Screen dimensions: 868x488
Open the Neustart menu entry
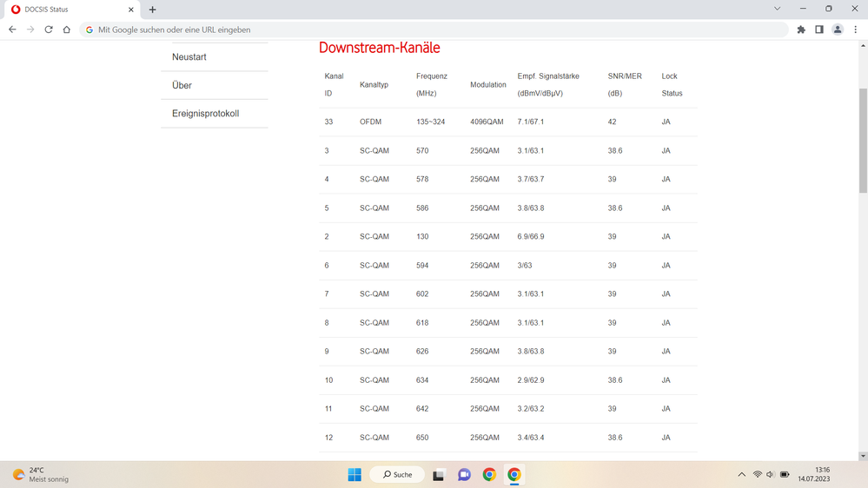pos(215,57)
